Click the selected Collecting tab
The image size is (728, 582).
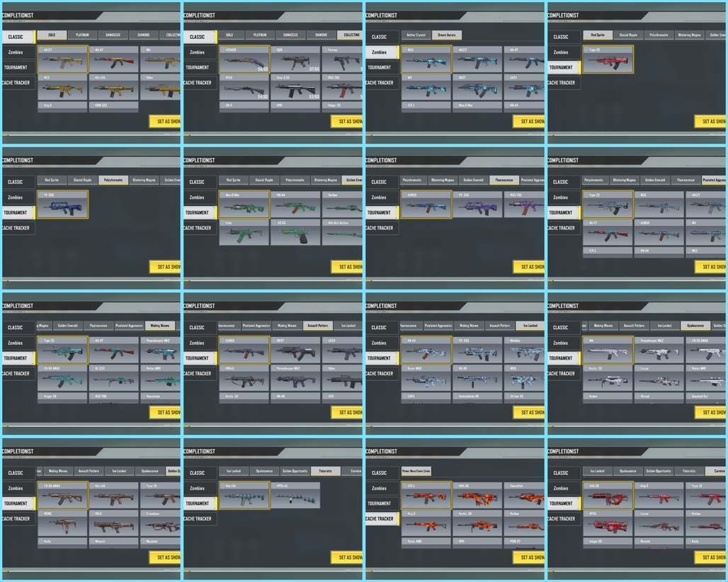[351, 35]
